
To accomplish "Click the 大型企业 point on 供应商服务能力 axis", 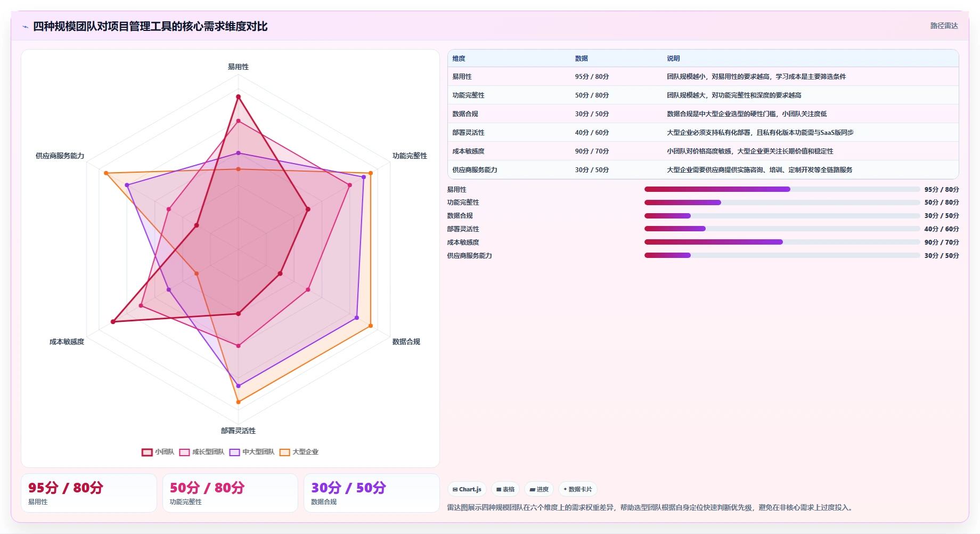I will pyautogui.click(x=106, y=173).
